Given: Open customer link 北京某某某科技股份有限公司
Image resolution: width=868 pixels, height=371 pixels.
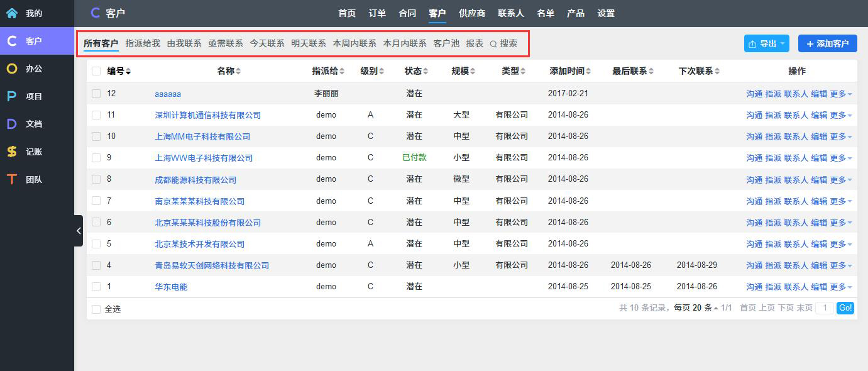Looking at the screenshot, I should [x=207, y=223].
